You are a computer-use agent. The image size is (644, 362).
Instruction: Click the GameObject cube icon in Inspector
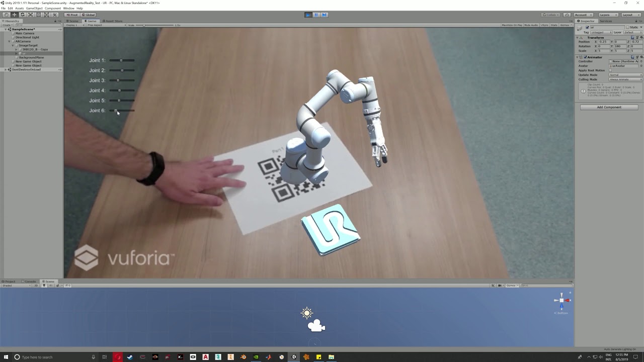coord(580,28)
